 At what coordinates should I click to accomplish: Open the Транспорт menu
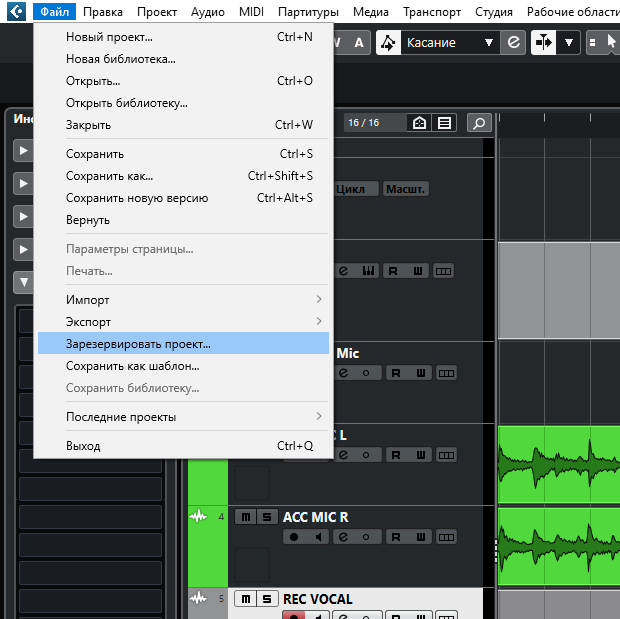click(432, 12)
